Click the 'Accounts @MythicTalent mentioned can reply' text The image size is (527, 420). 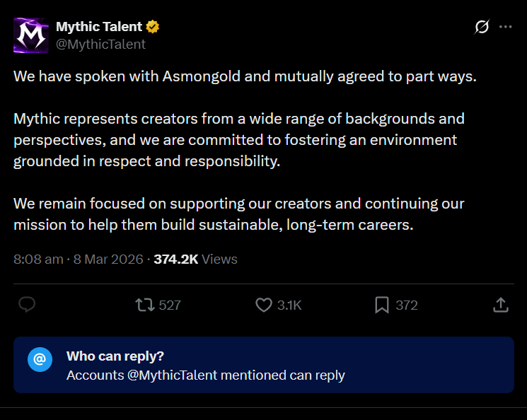[205, 375]
